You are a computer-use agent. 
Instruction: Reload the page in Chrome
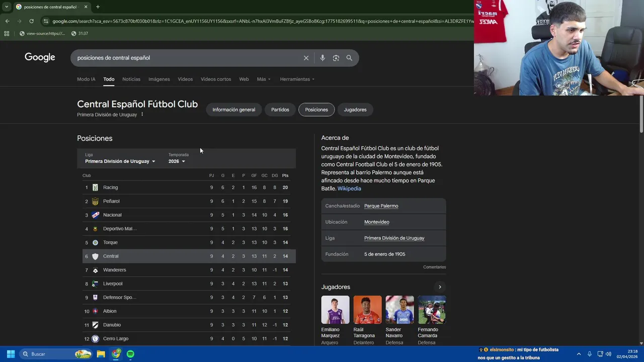31,21
